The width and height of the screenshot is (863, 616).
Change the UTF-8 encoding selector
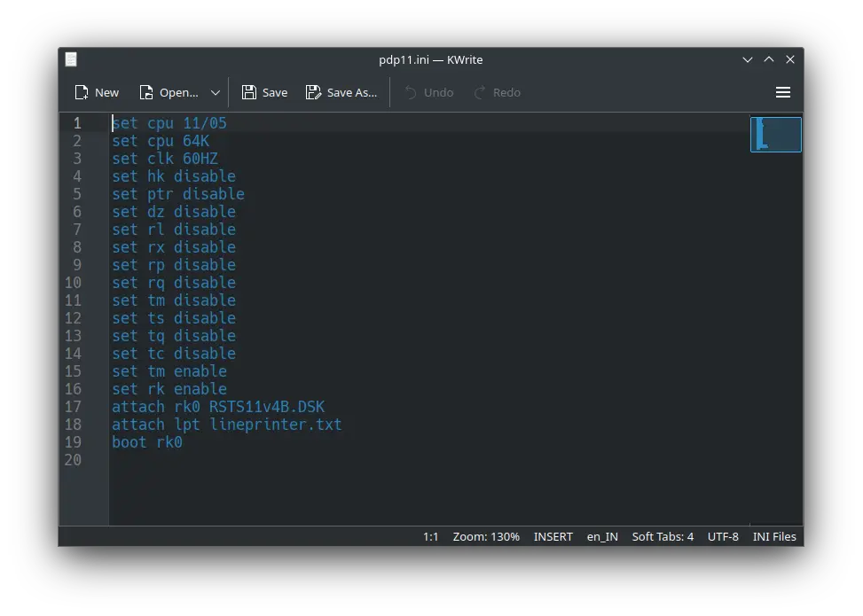(x=723, y=536)
